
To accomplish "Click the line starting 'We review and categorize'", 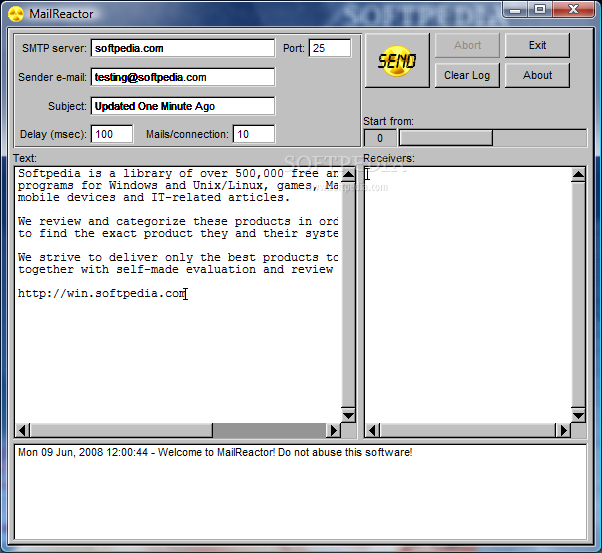I will click(178, 222).
